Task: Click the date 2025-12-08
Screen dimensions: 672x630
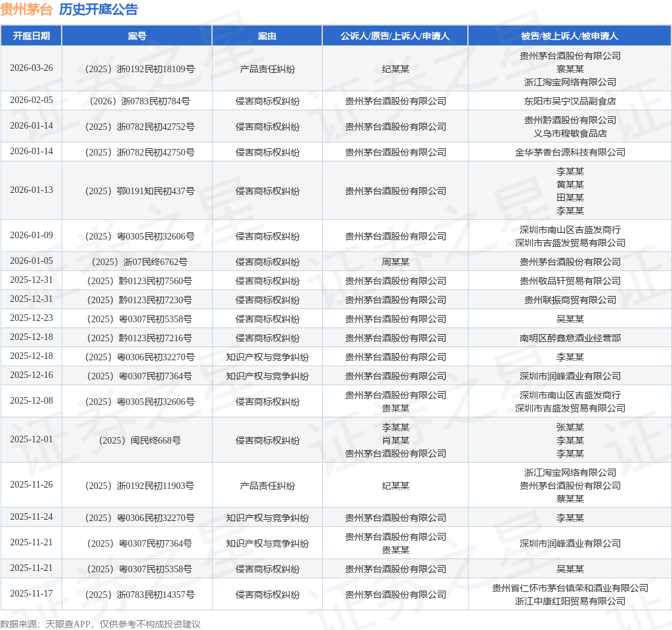Action: click(x=31, y=401)
